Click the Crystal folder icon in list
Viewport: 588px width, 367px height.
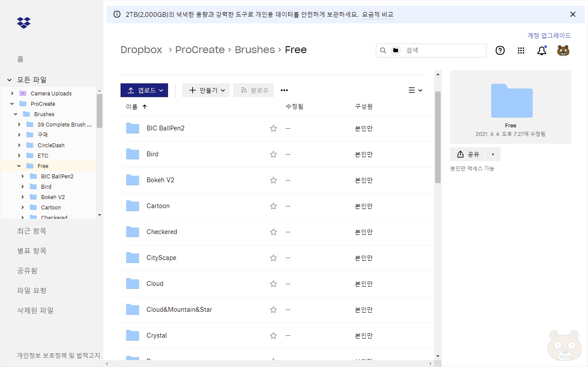tap(133, 335)
